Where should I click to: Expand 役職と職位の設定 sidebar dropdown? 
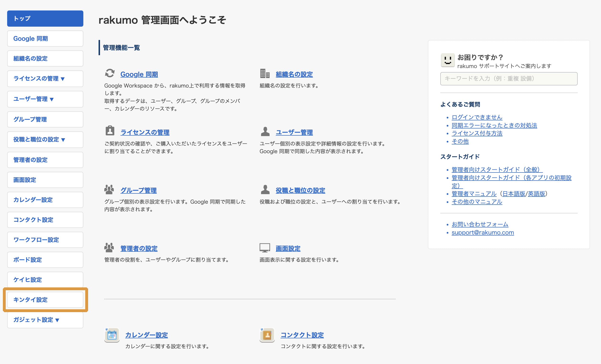pos(45,140)
